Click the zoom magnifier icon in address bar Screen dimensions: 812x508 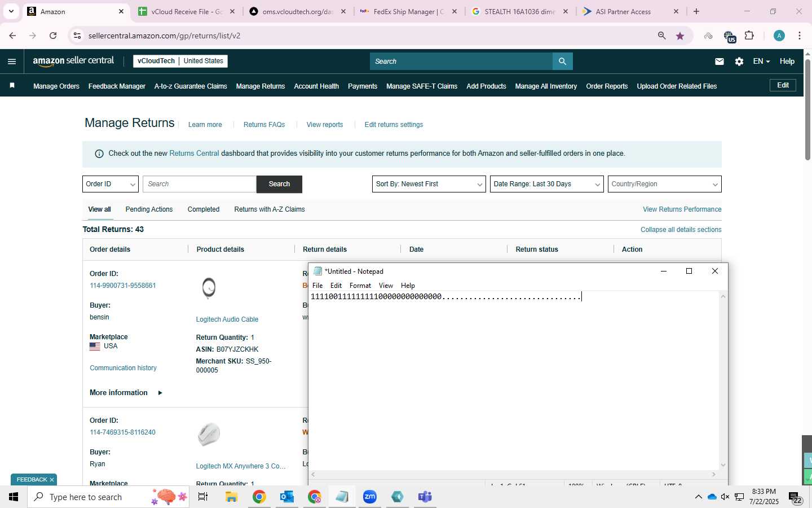click(662, 36)
